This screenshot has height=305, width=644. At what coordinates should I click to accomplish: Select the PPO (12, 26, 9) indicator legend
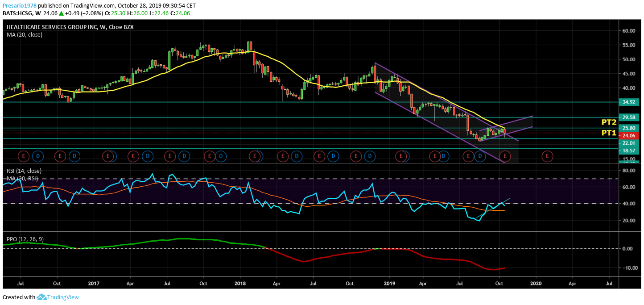pyautogui.click(x=25, y=239)
